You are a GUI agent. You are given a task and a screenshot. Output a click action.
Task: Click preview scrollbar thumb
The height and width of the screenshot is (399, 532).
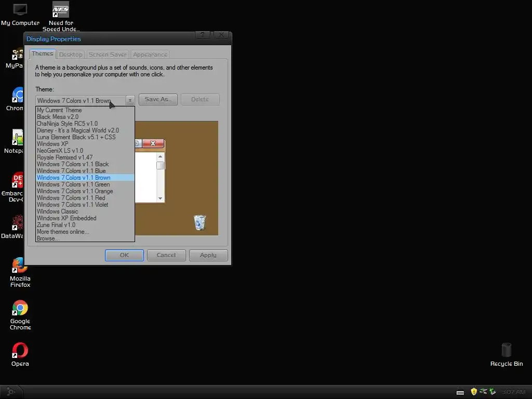pos(160,165)
